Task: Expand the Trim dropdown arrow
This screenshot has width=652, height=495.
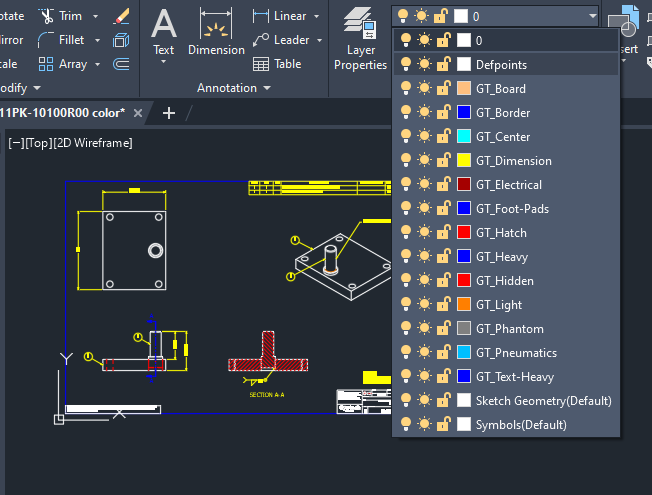Action: pos(96,17)
